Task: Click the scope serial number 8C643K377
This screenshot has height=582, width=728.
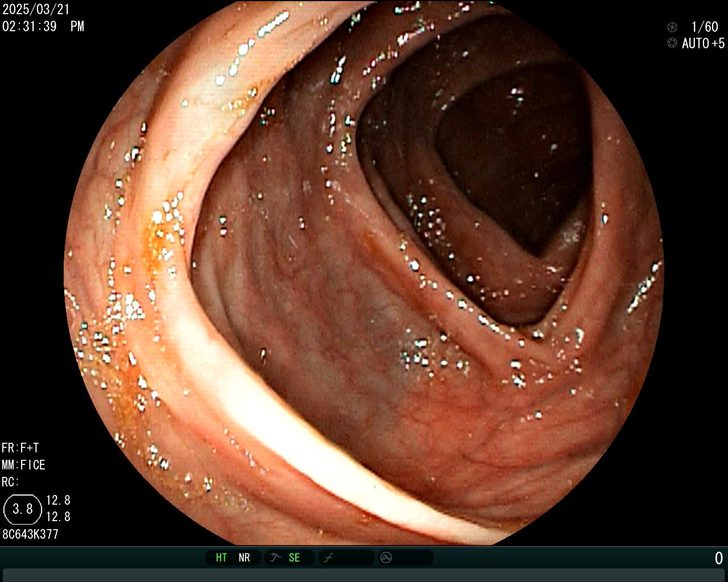Action: click(31, 534)
